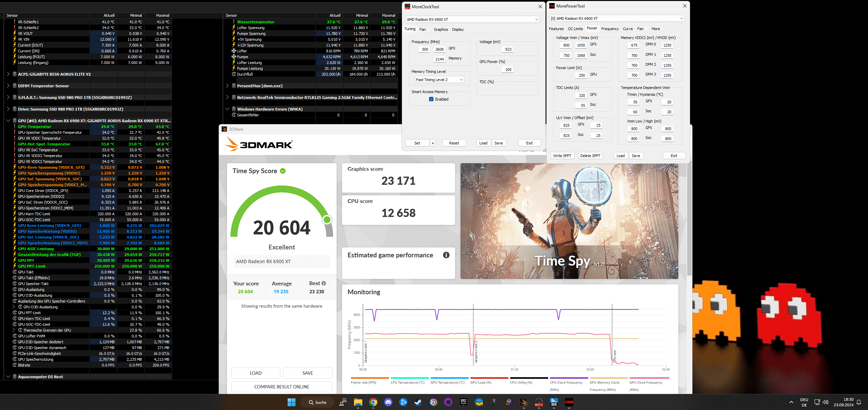
Task: Switch to MoreClockTool via MCT taskbar icon
Action: pyautogui.click(x=539, y=402)
